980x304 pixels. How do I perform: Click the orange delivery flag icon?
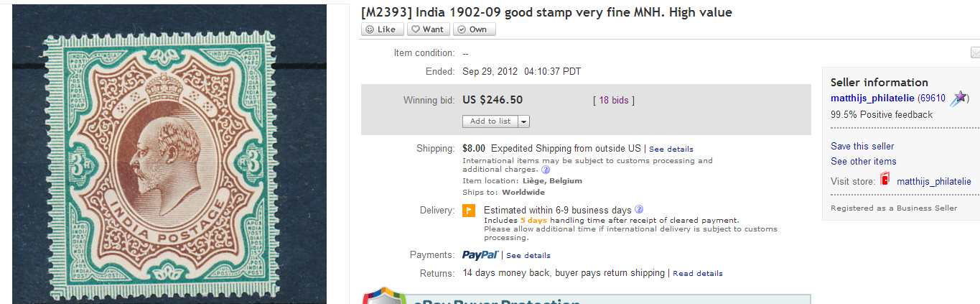click(468, 211)
